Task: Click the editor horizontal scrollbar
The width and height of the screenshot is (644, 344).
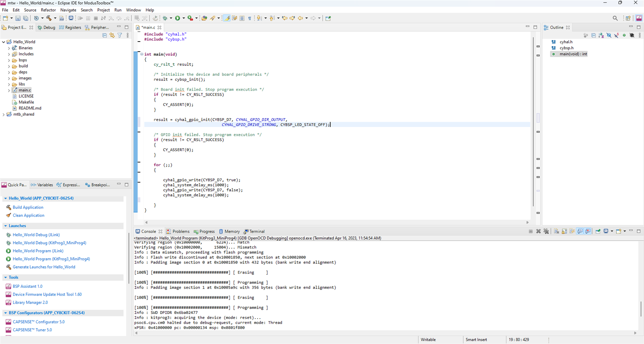Action: click(337, 222)
